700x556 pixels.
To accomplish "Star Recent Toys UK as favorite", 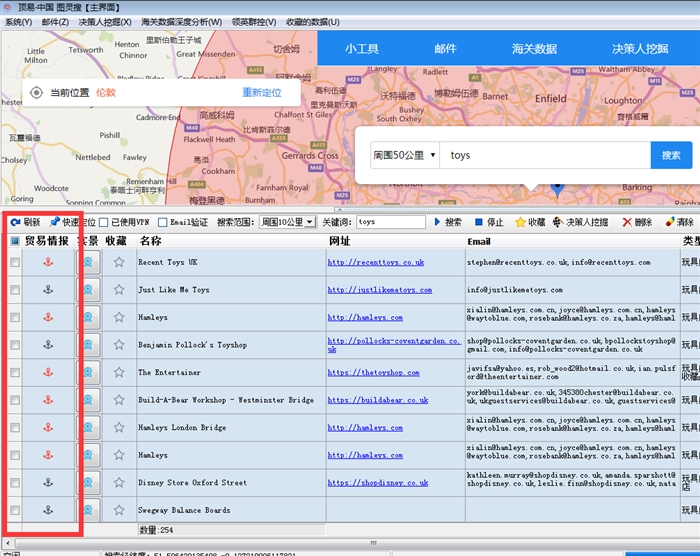I will point(119,262).
